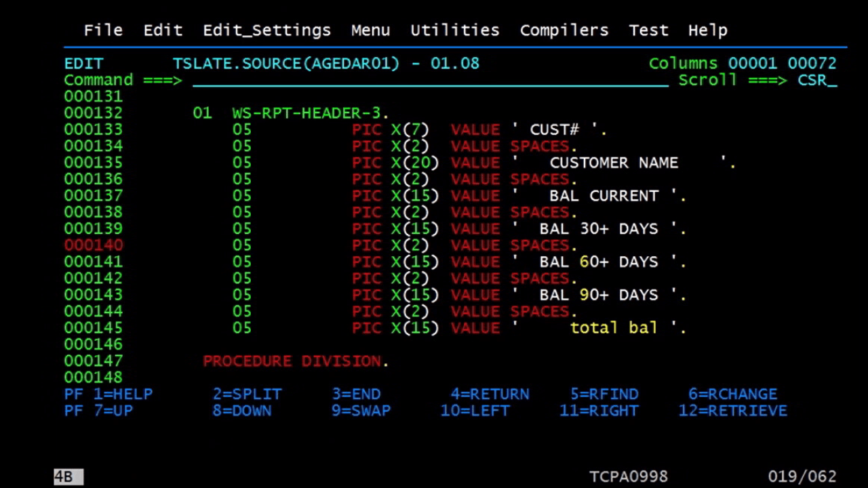Open the Compilers menu

pos(564,30)
